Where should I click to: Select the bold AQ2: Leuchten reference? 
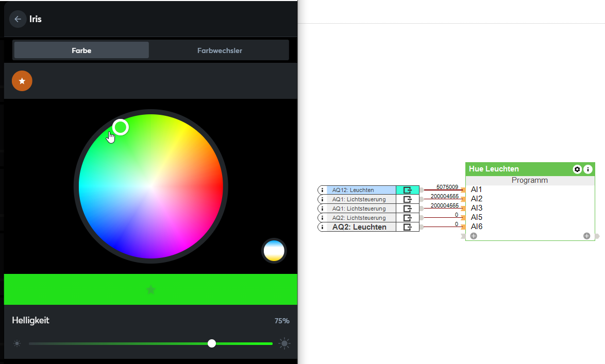[359, 227]
